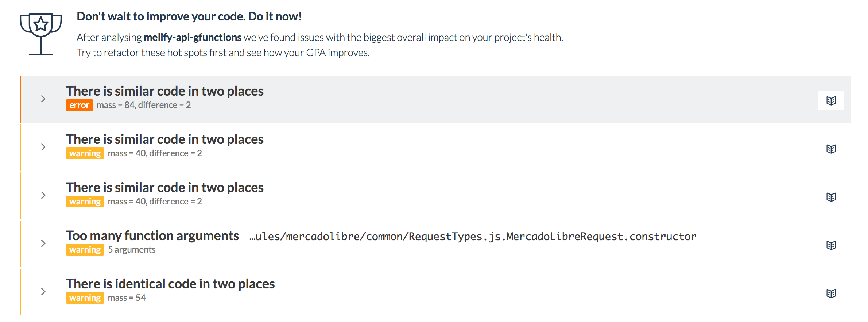Expand first mass 40 similar code warning

click(43, 147)
